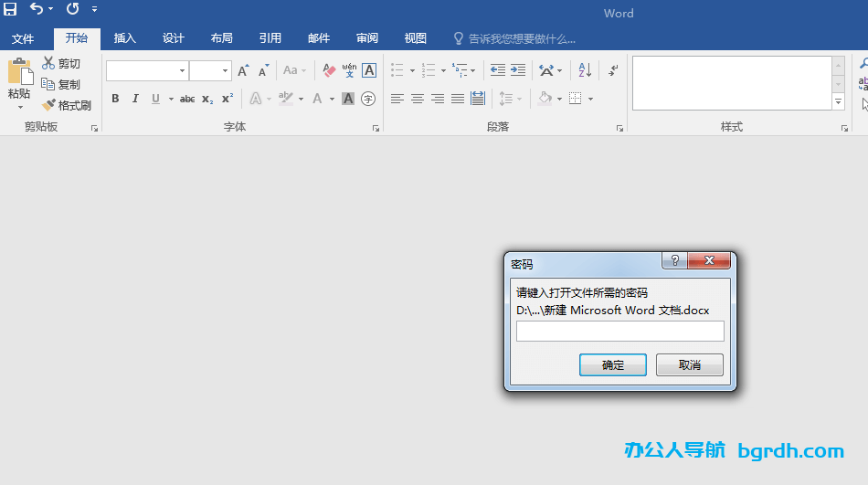Click the shrink font icon
The image size is (868, 485).
click(263, 70)
